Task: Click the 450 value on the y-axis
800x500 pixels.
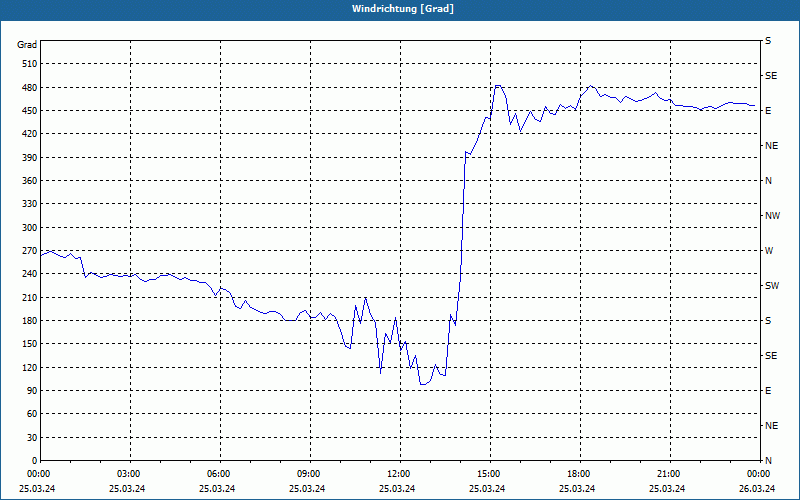Action: coord(30,111)
